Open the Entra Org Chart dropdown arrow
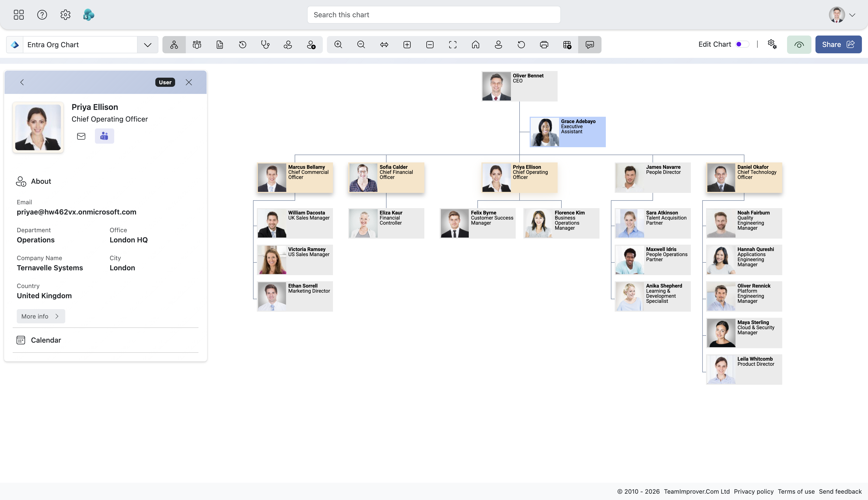This screenshot has height=500, width=868. 148,45
